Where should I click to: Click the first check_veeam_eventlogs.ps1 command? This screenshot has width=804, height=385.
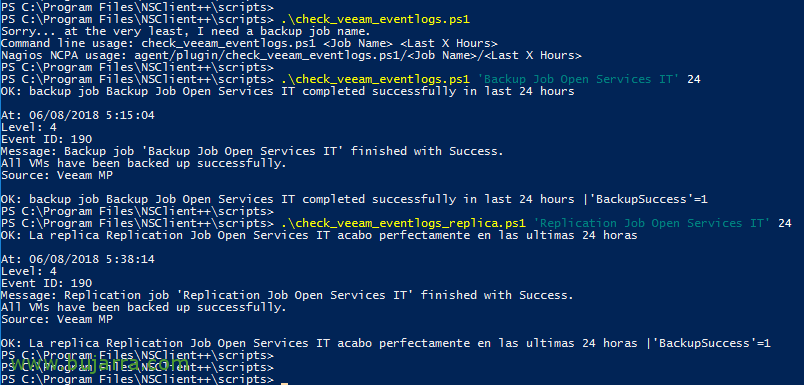pyautogui.click(x=375, y=19)
